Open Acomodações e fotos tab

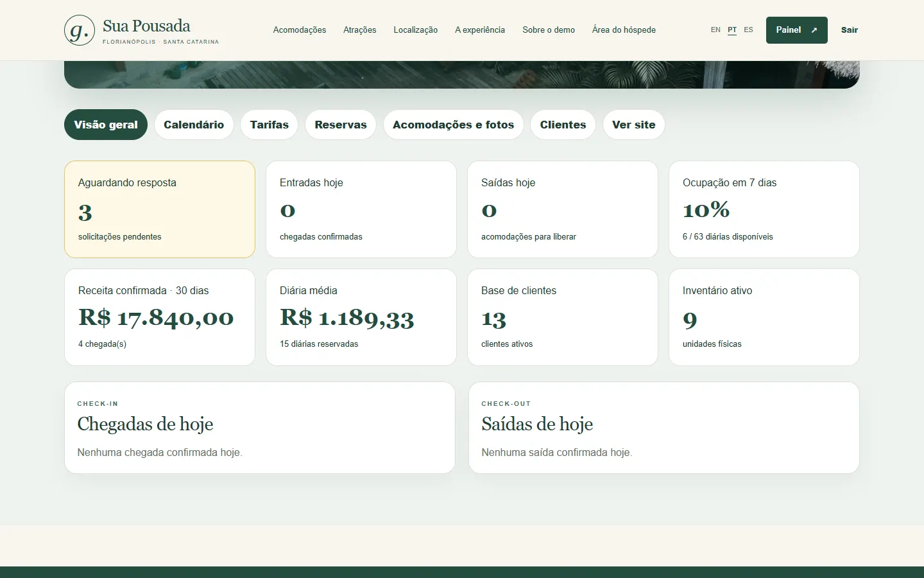pos(454,125)
